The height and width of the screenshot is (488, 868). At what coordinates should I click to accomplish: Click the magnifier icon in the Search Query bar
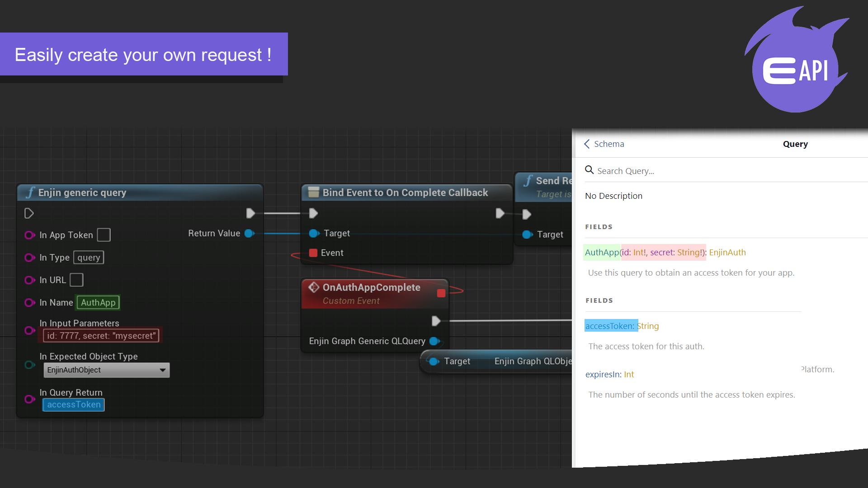(x=589, y=170)
